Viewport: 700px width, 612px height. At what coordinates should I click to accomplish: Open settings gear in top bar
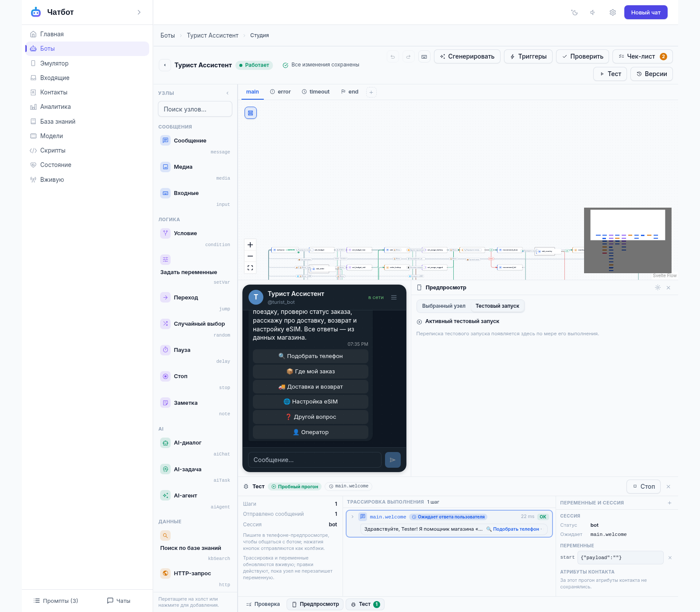[x=612, y=13]
